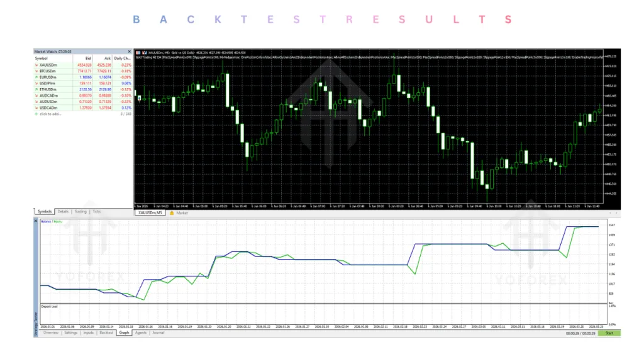The width and height of the screenshot is (644, 362).
Task: Click the USDCADm daily change 0.12%
Action: (126, 108)
